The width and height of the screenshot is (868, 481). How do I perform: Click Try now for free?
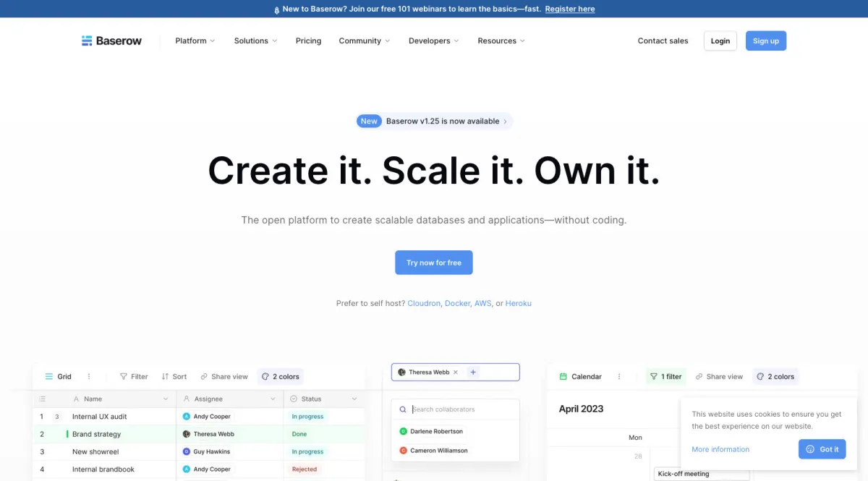[433, 263]
